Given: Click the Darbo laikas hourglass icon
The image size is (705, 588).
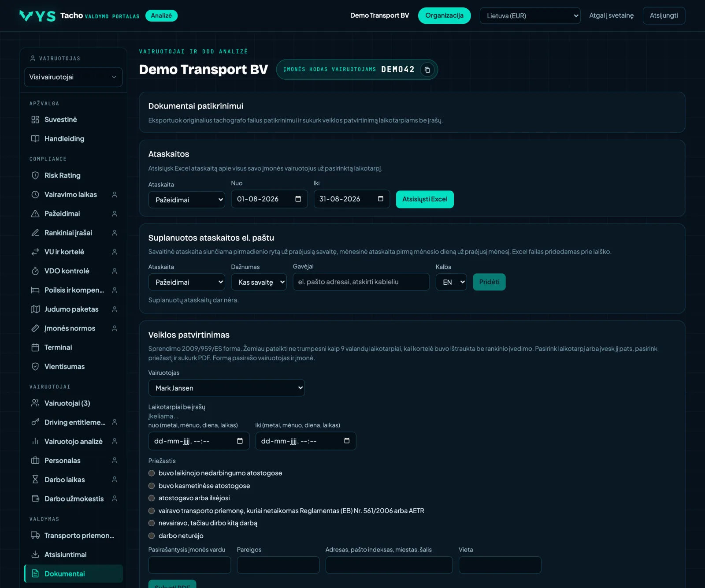Looking at the screenshot, I should pyautogui.click(x=35, y=480).
